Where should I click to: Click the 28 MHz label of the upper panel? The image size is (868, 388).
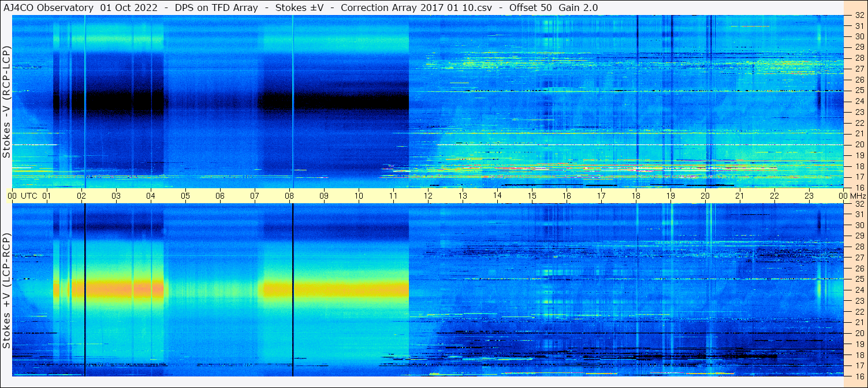pos(859,58)
